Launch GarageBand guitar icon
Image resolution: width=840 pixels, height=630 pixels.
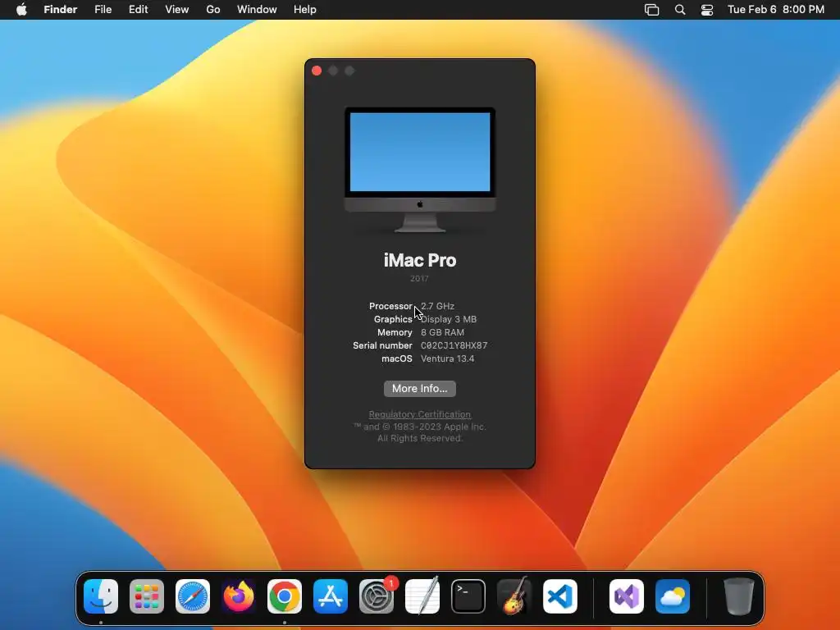[514, 596]
